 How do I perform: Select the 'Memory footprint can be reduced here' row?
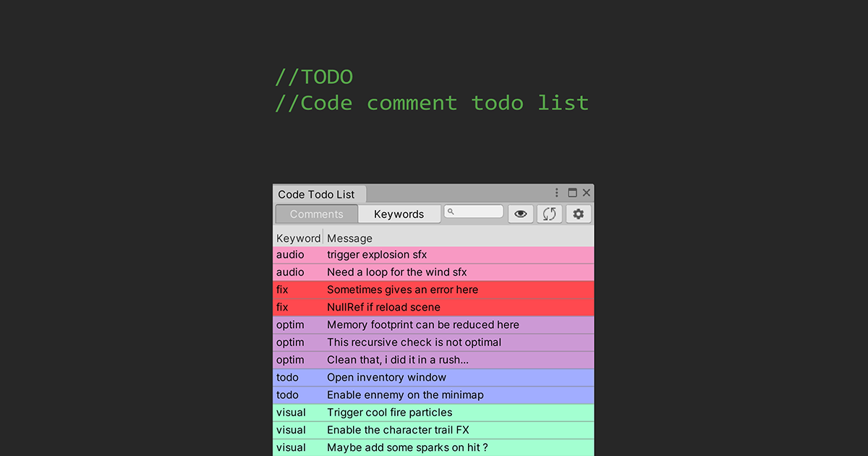pyautogui.click(x=422, y=324)
